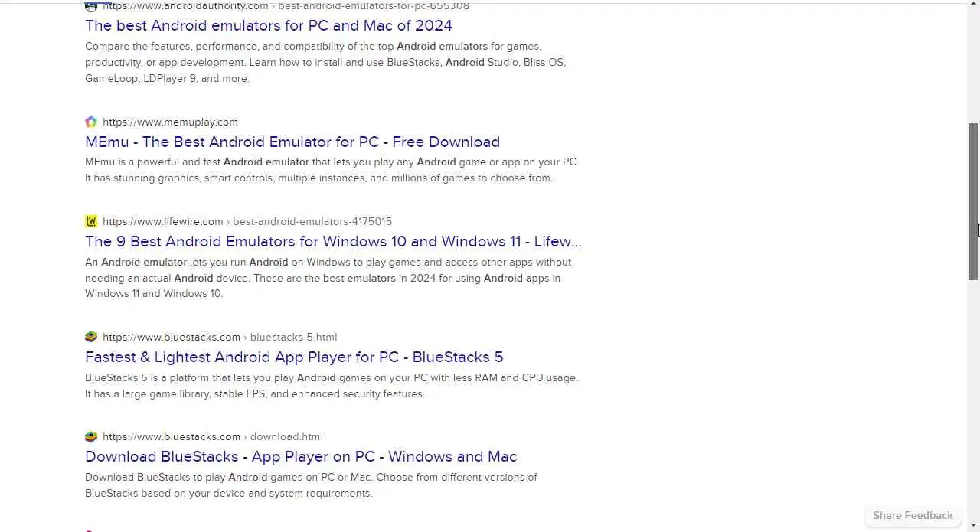The width and height of the screenshot is (980, 532).
Task: Click the https://www.memuplay.com URL text
Action: [x=170, y=122]
